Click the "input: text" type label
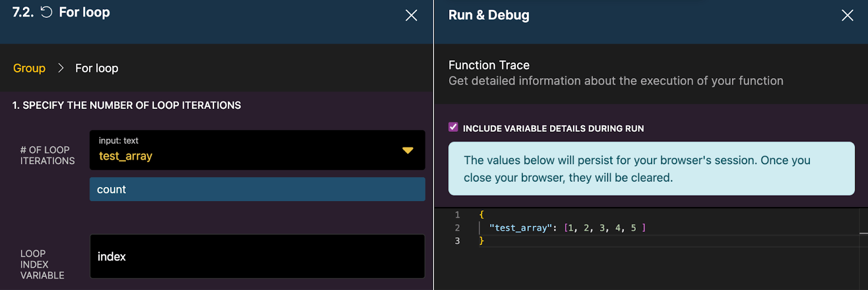The image size is (868, 290). pyautogui.click(x=118, y=141)
